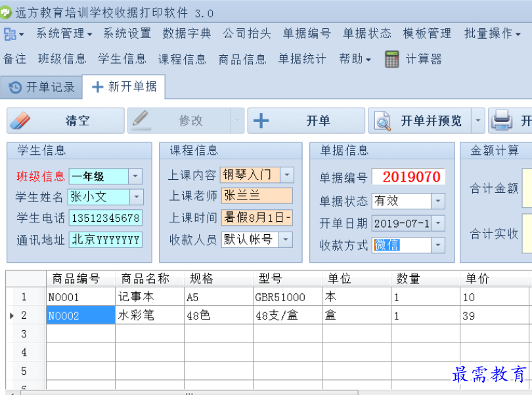532x395 pixels.
Task: Click 开单并预览 button
Action: point(420,121)
